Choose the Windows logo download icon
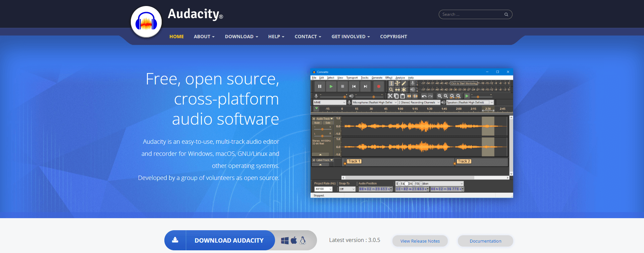Screen dimensions: 644x253 285,240
